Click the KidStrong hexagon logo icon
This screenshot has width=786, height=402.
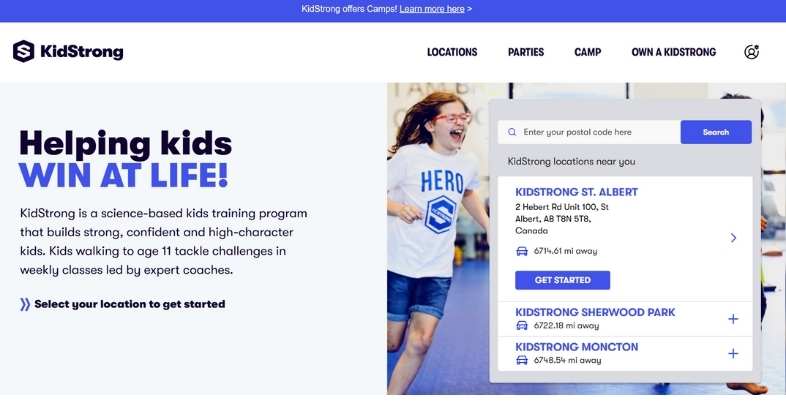[24, 51]
